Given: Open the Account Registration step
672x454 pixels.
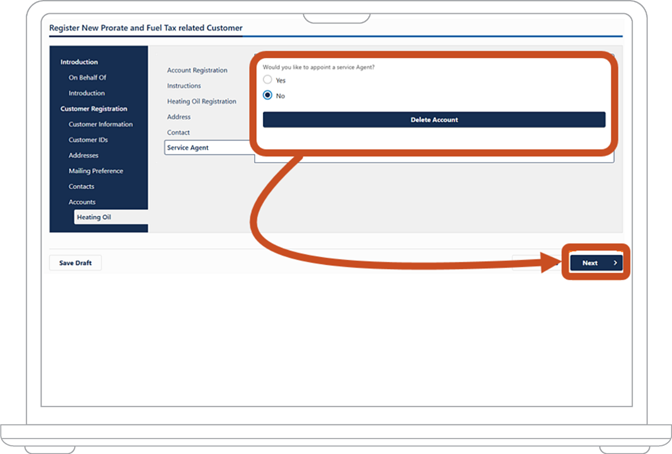Looking at the screenshot, I should click(197, 70).
